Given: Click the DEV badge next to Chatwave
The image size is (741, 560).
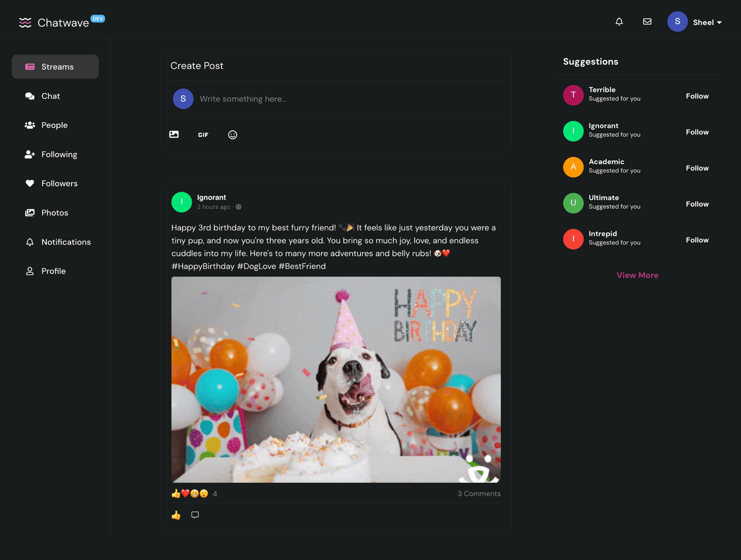Looking at the screenshot, I should [x=98, y=19].
